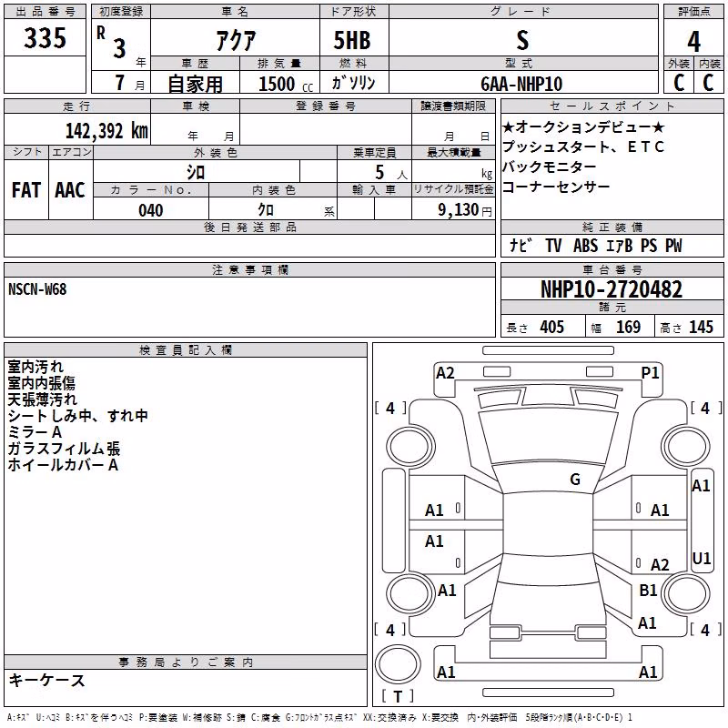Click the PW equipment entry
This screenshot has width=728, height=728.
[673, 245]
